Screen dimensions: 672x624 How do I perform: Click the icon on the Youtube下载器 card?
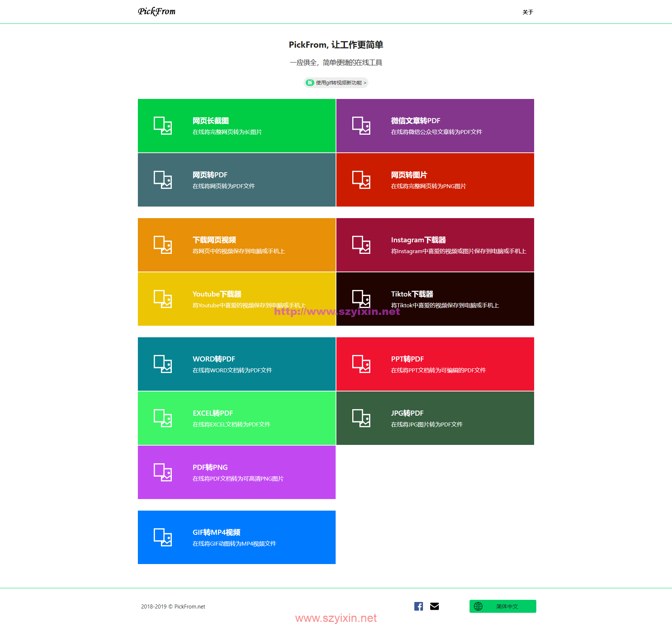tap(163, 299)
